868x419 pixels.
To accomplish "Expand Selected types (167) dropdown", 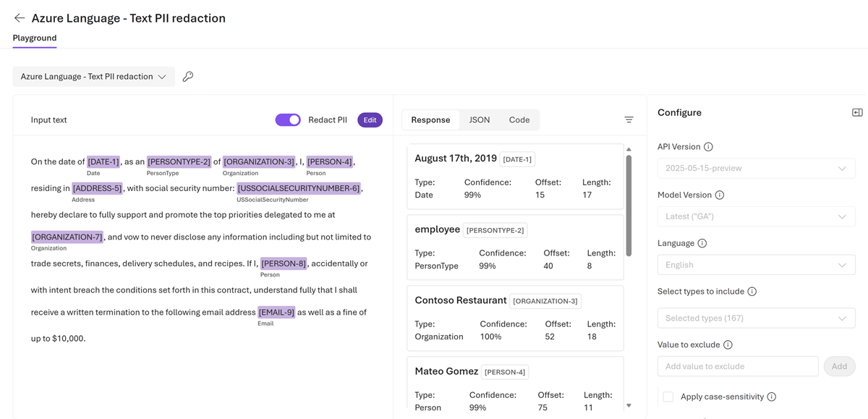I will click(757, 318).
